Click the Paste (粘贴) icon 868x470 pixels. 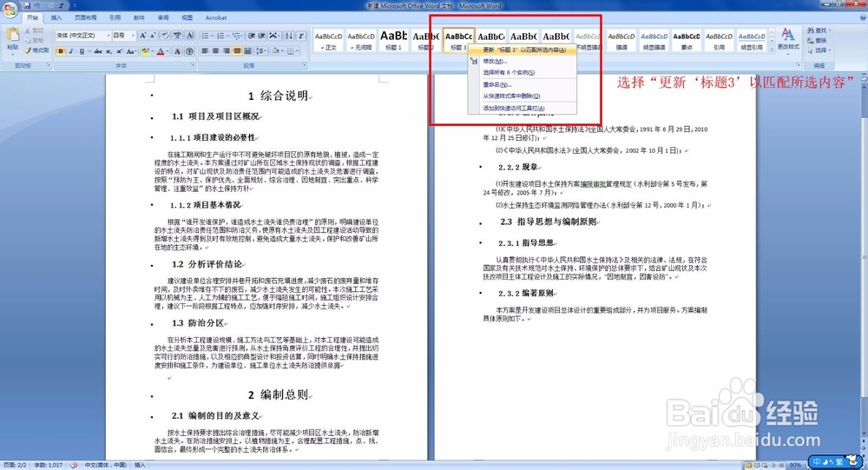(13, 35)
